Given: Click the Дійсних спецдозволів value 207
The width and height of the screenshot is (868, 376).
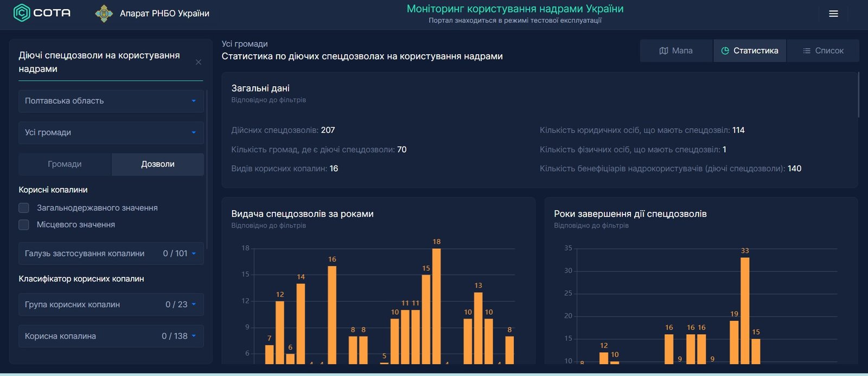Looking at the screenshot, I should tap(328, 130).
